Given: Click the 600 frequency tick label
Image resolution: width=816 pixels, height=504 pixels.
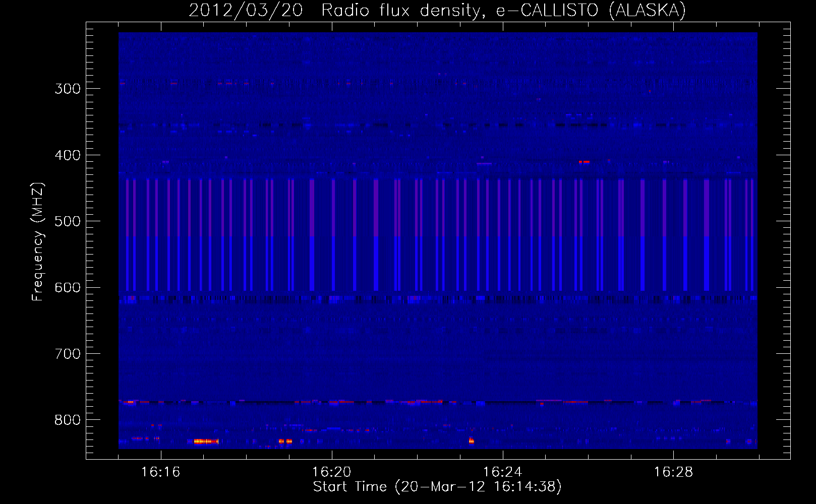Looking at the screenshot, I should pyautogui.click(x=68, y=288).
